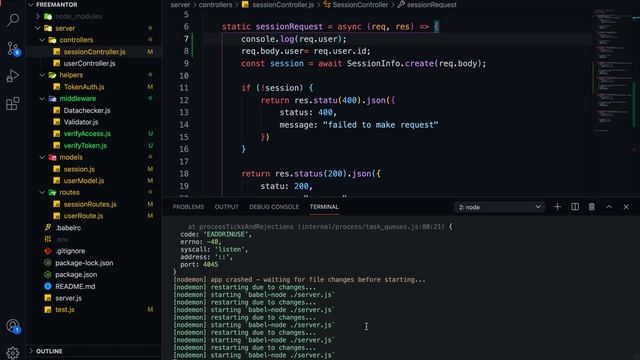Maximize panel with the up chevron
640x360 pixels.
[609, 207]
